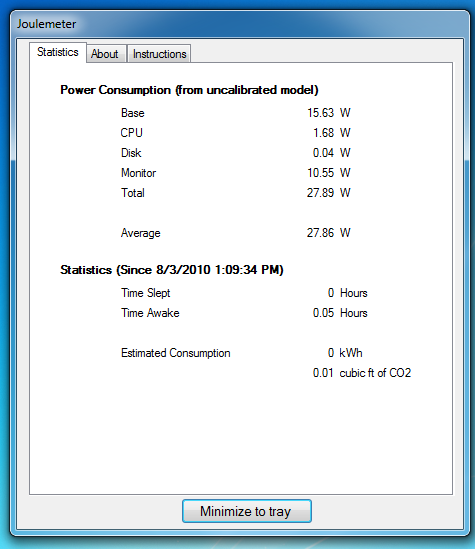Click the Time Slept label

pos(146,293)
